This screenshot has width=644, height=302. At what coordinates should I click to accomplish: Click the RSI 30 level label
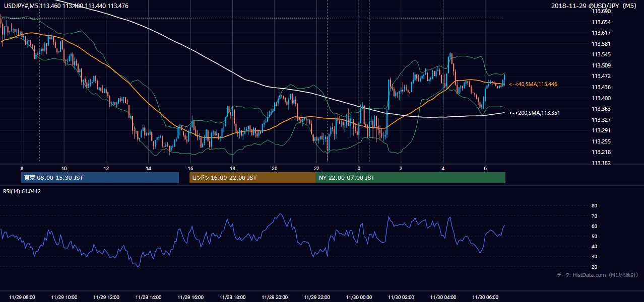tap(594, 257)
